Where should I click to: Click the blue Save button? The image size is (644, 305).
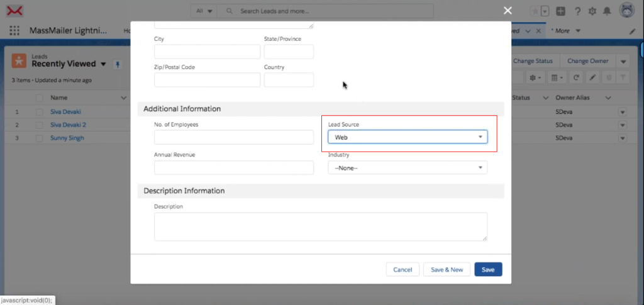point(488,269)
